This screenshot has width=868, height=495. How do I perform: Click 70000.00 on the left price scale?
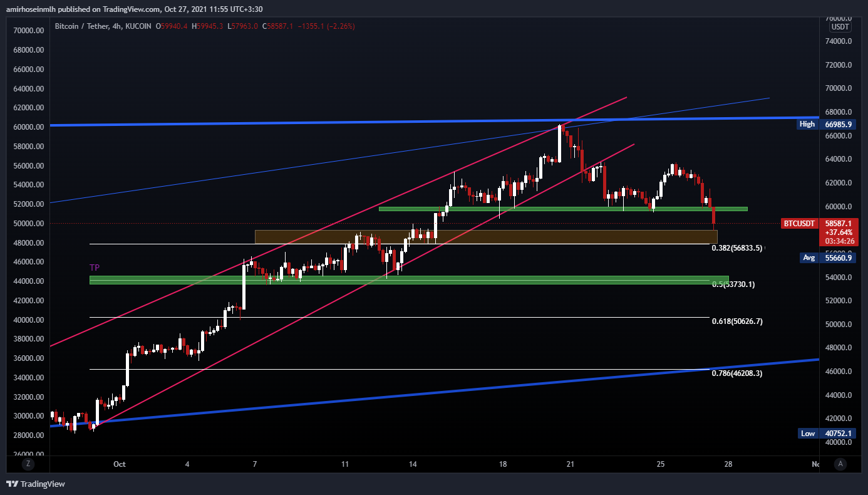click(28, 31)
